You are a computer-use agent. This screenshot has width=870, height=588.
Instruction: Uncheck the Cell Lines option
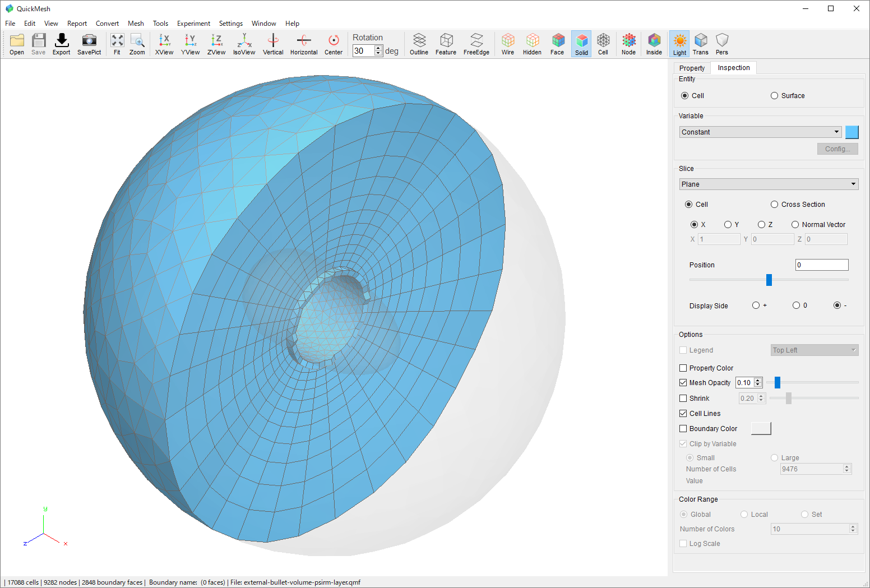coord(683,414)
